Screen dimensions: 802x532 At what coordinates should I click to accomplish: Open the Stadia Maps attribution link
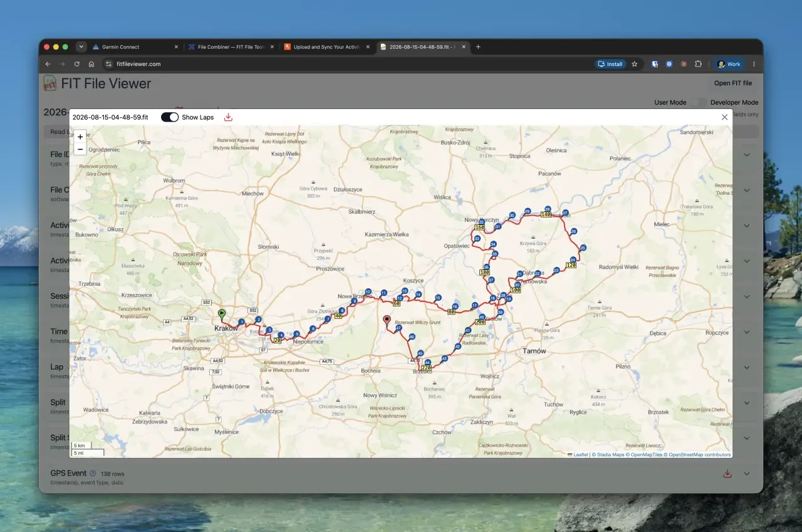(x=610, y=455)
